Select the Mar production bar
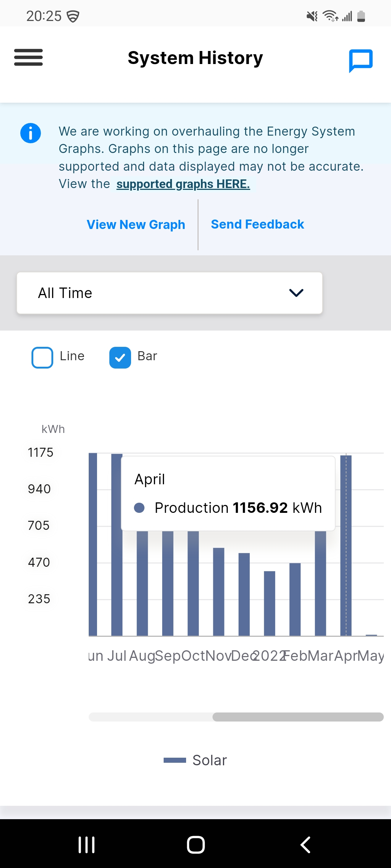391x868 pixels. coord(320,583)
